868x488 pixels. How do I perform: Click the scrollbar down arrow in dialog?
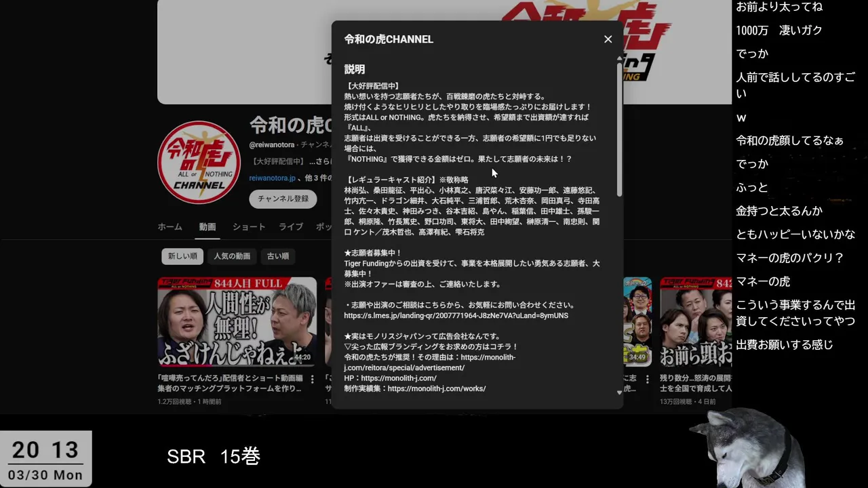click(x=619, y=392)
